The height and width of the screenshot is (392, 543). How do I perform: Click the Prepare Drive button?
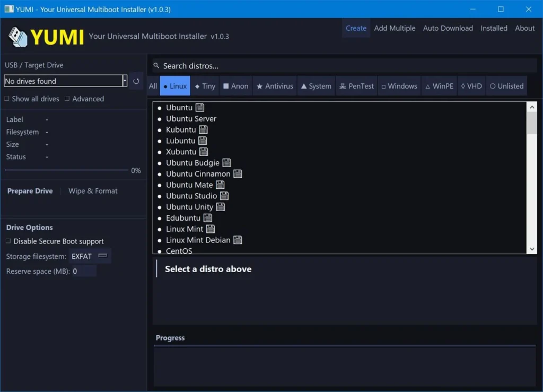coord(30,191)
